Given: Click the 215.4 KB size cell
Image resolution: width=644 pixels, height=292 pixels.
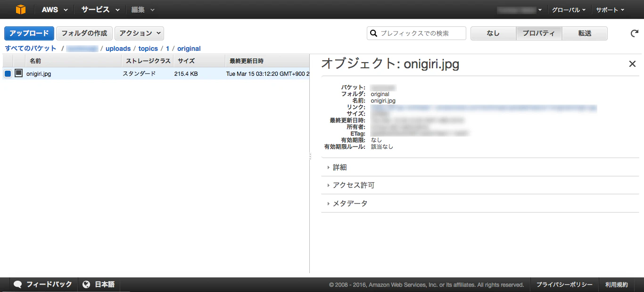Looking at the screenshot, I should (186, 74).
